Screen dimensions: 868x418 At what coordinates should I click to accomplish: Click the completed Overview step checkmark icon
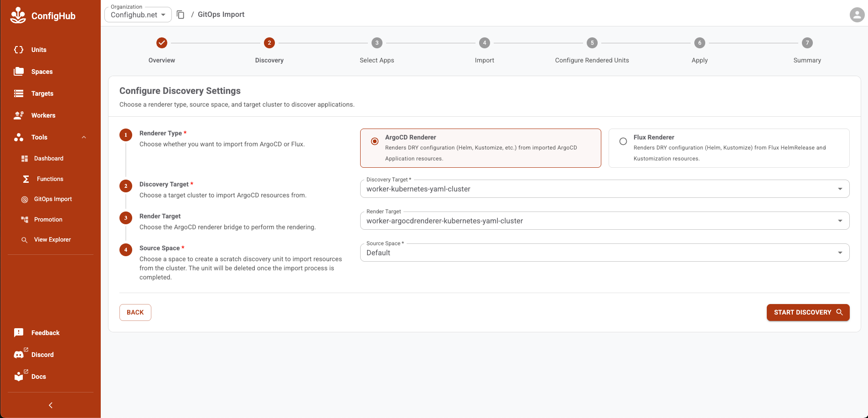click(x=162, y=43)
